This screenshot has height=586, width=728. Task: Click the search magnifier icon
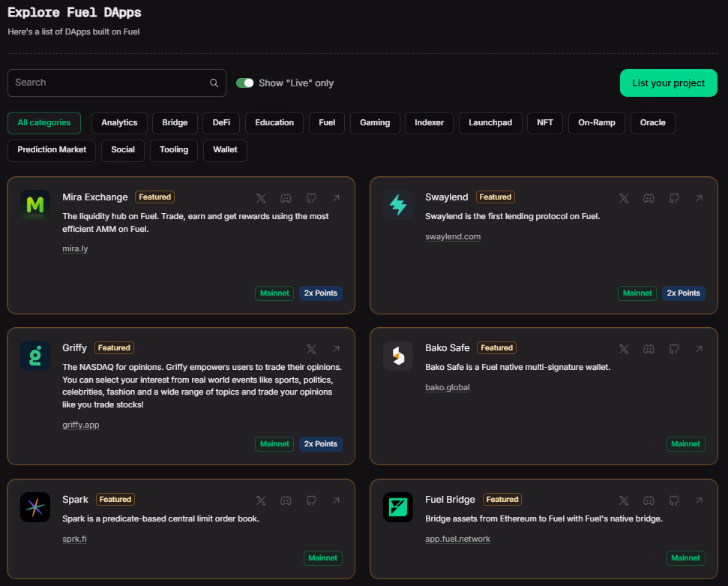pos(214,83)
